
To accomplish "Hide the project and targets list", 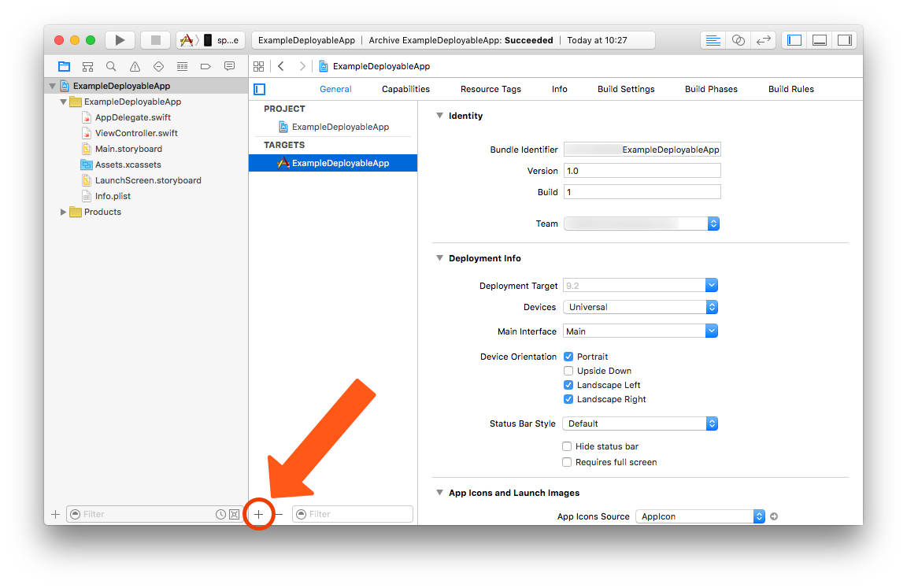I will click(x=260, y=89).
